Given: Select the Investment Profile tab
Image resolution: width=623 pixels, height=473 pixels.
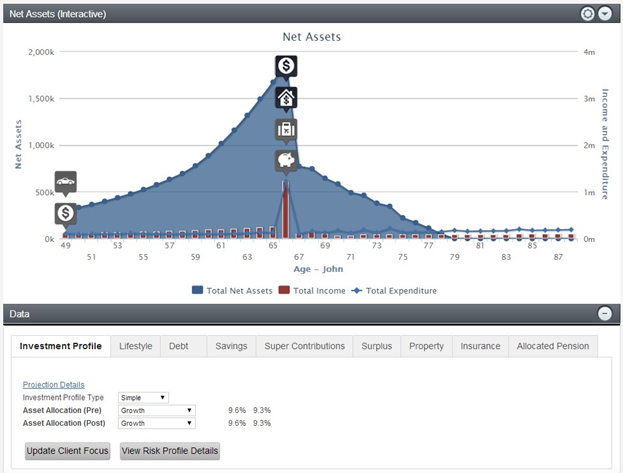Looking at the screenshot, I should pyautogui.click(x=61, y=346).
